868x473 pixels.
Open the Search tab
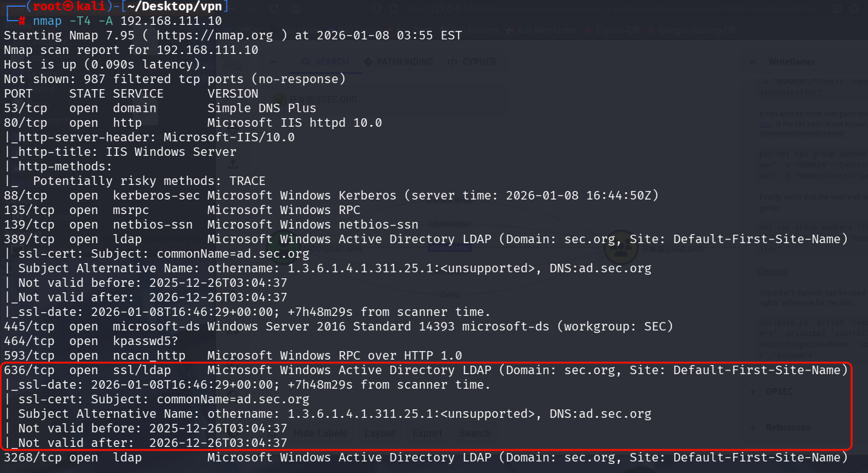click(x=325, y=62)
